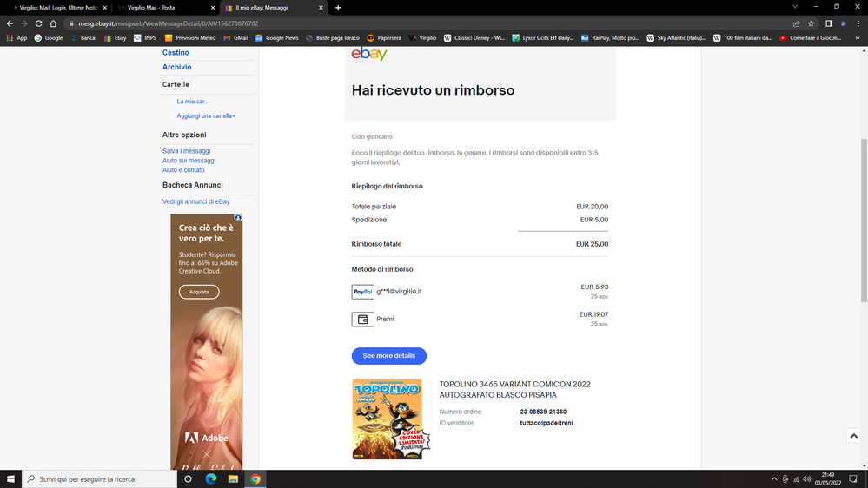
Task: Open Aiuto sui messaggi link
Action: [x=189, y=161]
